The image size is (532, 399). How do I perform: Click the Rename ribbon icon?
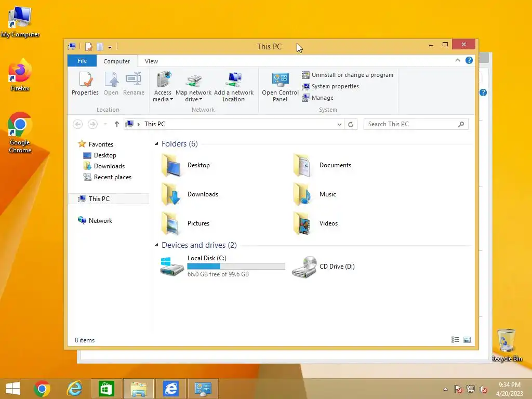click(134, 84)
